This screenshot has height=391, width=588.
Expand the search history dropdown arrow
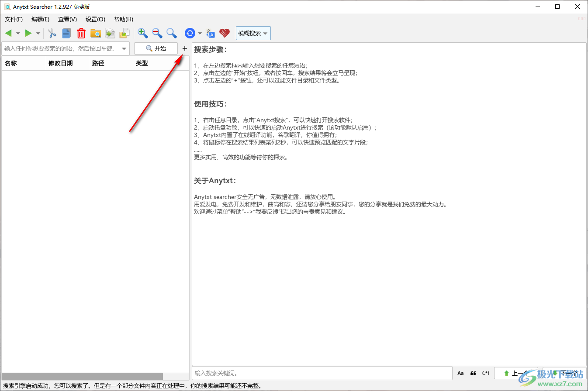[x=124, y=48]
